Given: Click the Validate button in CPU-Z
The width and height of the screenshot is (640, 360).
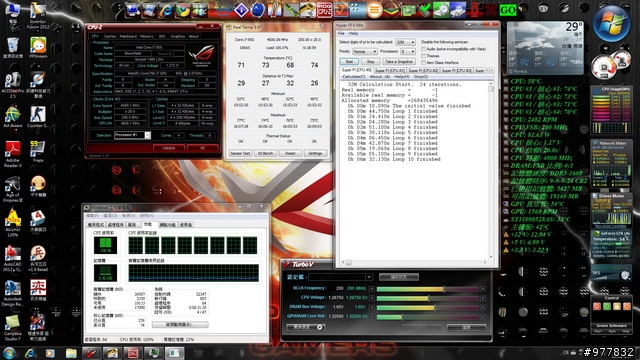Looking at the screenshot, I should [169, 148].
